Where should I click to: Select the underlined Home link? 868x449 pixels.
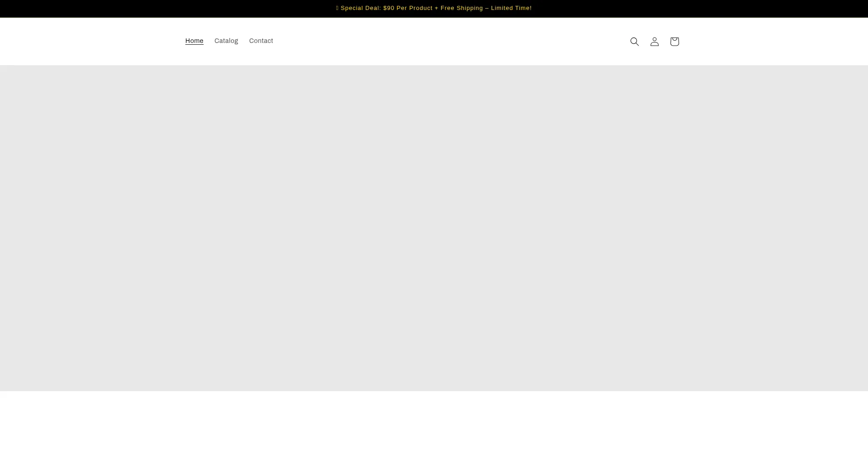tap(194, 41)
